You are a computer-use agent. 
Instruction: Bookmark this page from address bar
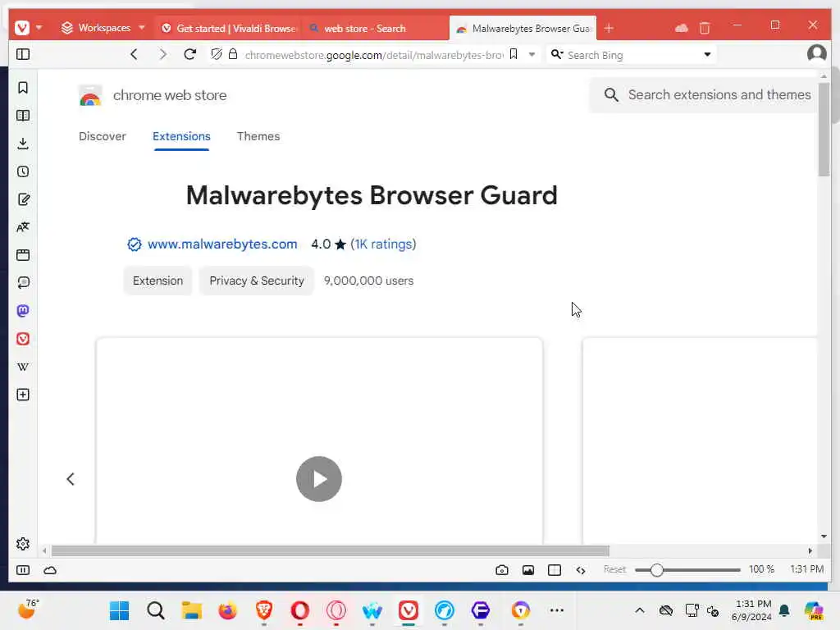pos(514,54)
